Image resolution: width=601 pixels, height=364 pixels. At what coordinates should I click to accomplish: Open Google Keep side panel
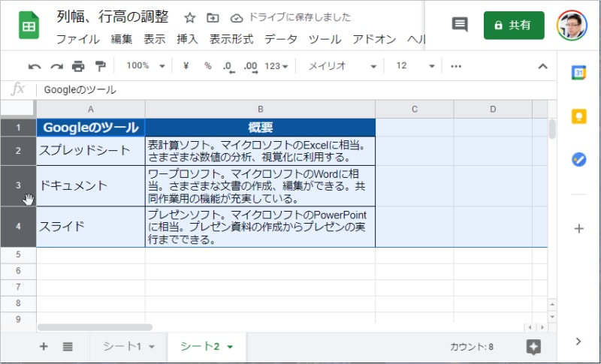coord(578,116)
